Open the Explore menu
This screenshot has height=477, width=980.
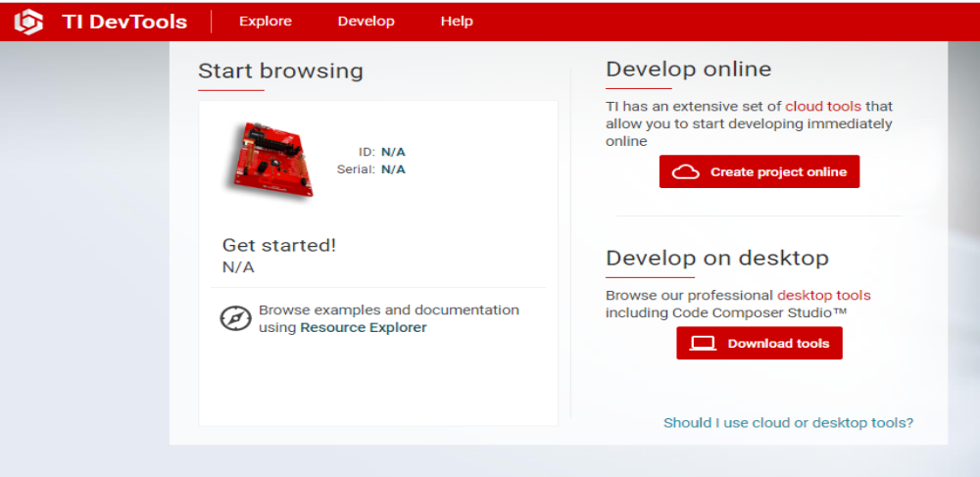point(266,22)
